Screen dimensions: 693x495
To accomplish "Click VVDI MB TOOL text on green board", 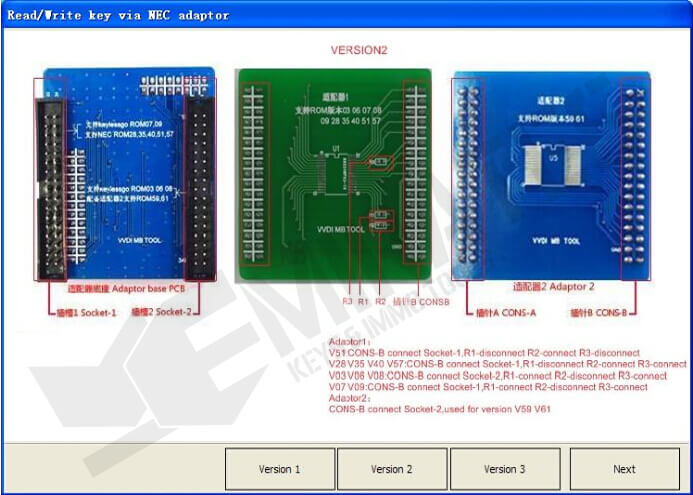I will click(341, 229).
